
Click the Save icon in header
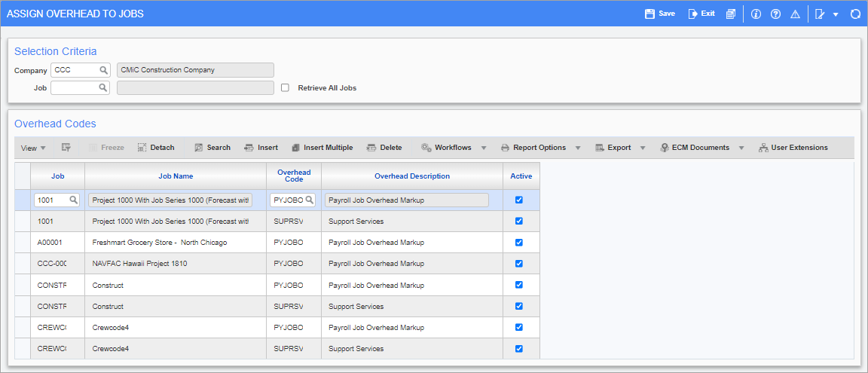(649, 14)
